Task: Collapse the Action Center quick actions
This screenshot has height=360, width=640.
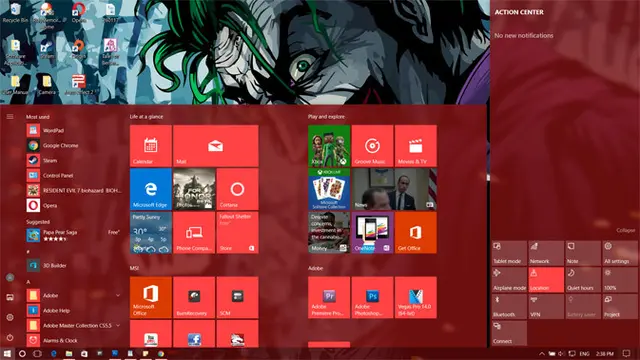Action: click(625, 230)
